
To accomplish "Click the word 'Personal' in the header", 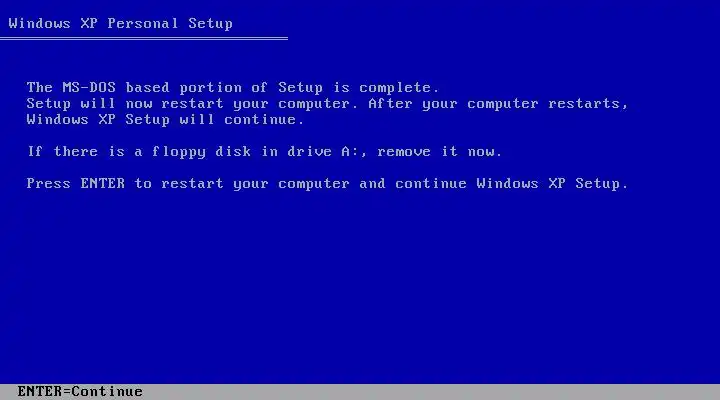I will coord(142,23).
